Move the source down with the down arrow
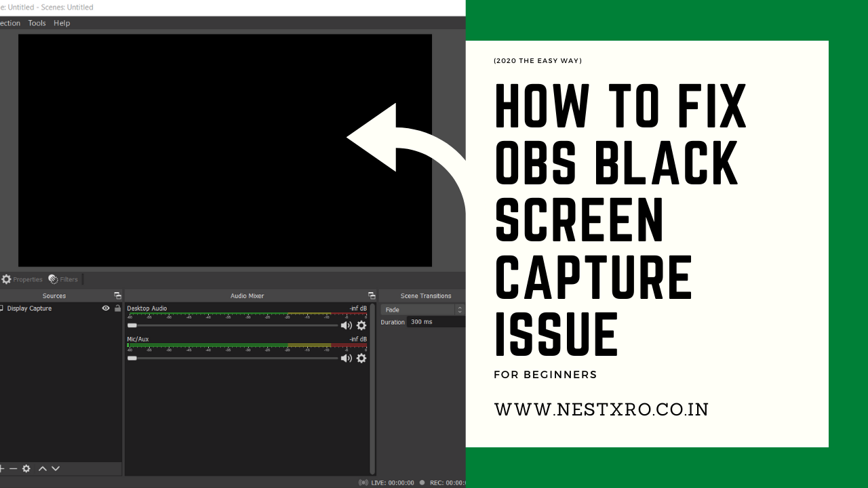Image resolution: width=868 pixels, height=488 pixels. (56, 468)
